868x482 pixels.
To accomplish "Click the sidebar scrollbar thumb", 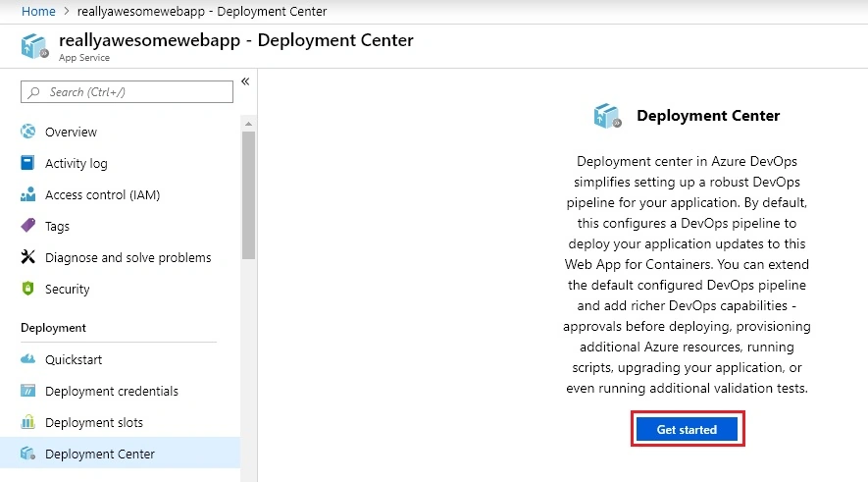I will (x=248, y=195).
